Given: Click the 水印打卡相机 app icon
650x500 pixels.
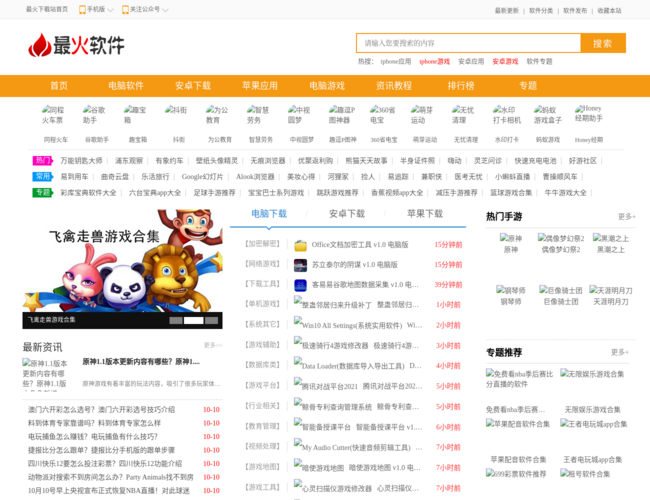Looking at the screenshot, I should tap(507, 115).
